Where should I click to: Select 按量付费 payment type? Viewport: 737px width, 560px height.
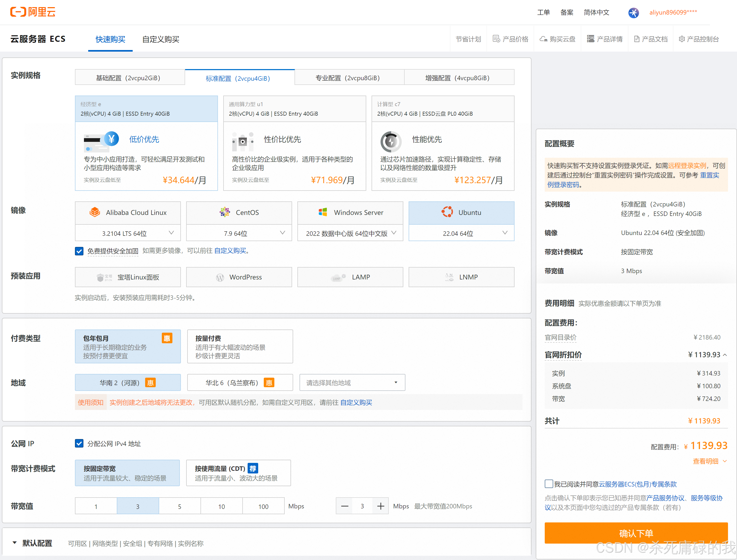240,346
